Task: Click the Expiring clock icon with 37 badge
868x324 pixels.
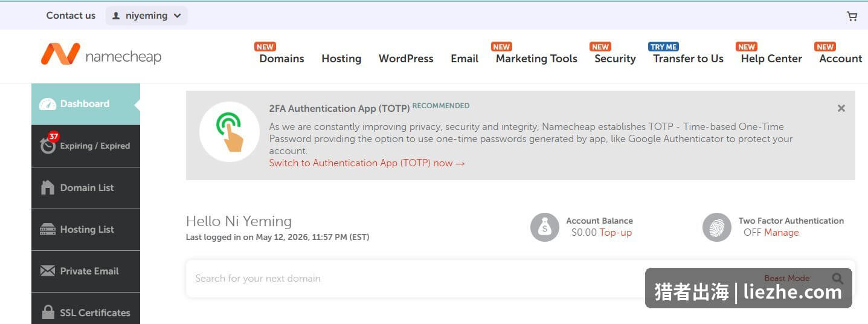Action: pos(48,144)
